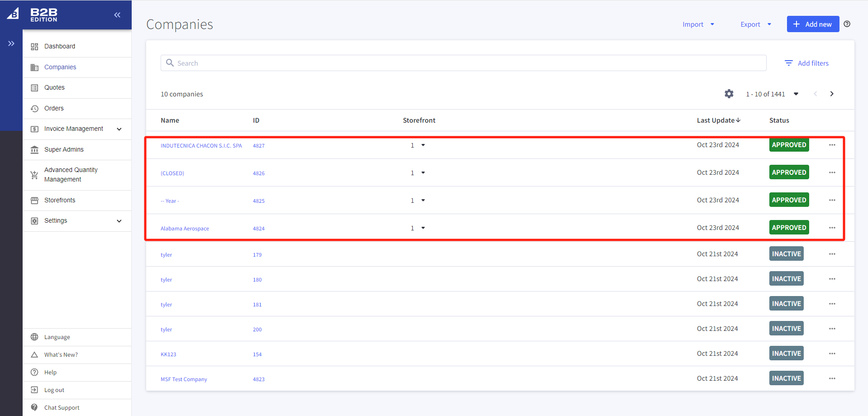Click company ID 4823 link

point(258,379)
